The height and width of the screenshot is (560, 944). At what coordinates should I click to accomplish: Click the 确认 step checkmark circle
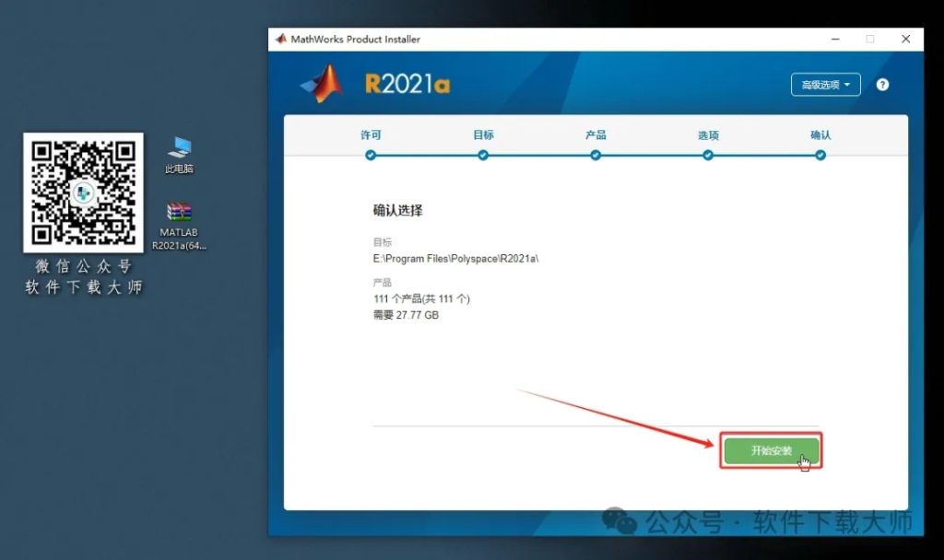coord(820,156)
